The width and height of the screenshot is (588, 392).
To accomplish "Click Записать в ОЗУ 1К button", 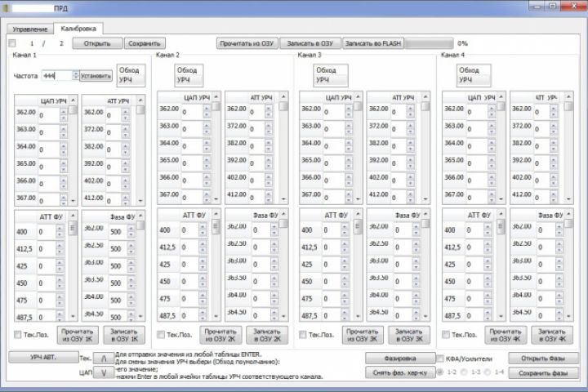I will click(x=124, y=335).
